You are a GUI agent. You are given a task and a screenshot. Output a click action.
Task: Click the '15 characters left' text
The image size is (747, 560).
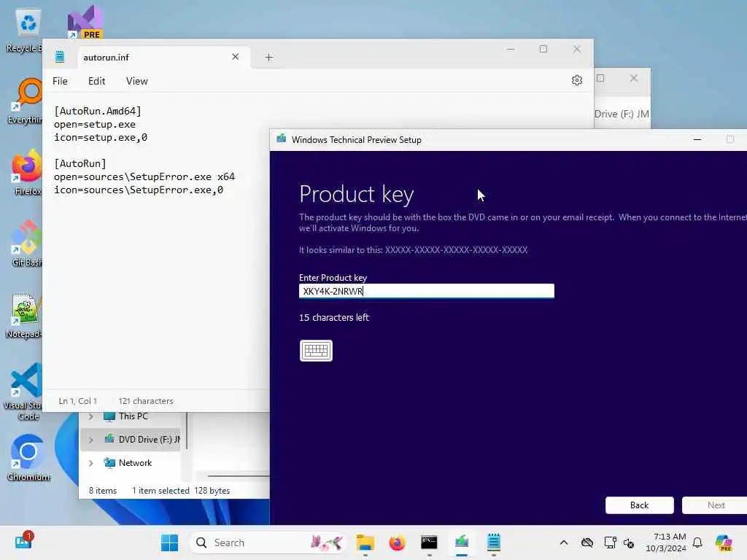tap(334, 318)
